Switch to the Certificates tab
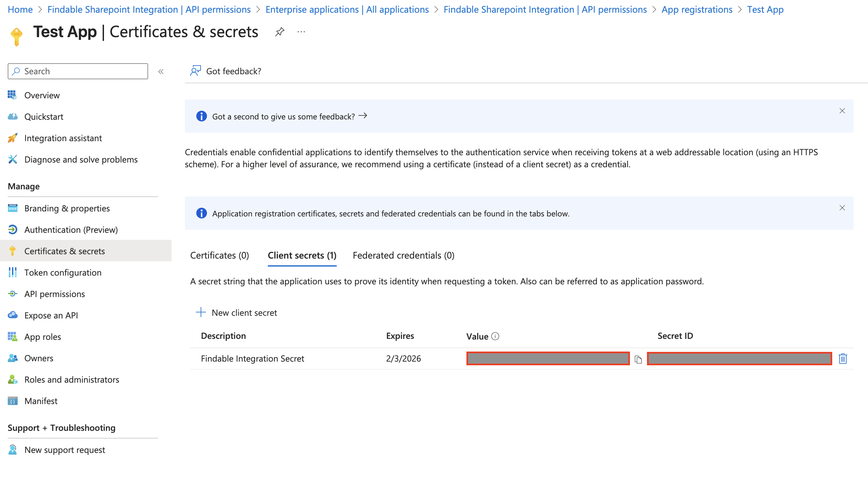This screenshot has height=477, width=868. click(219, 255)
